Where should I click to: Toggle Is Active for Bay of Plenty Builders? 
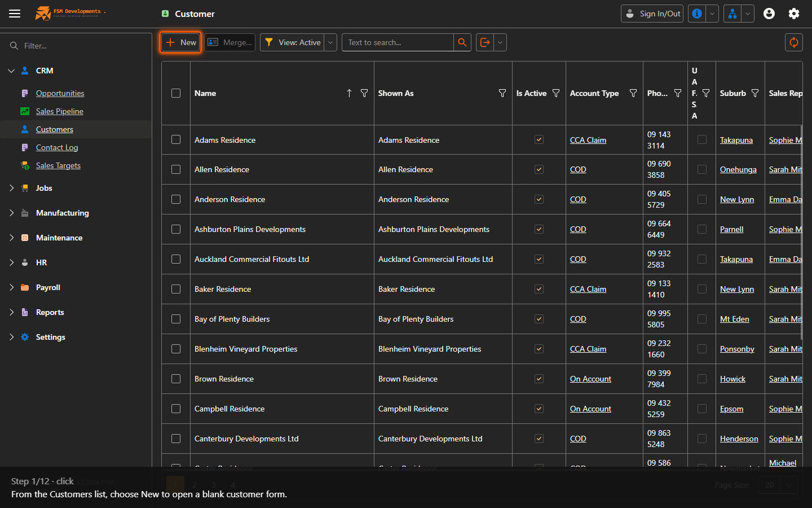[x=539, y=319]
